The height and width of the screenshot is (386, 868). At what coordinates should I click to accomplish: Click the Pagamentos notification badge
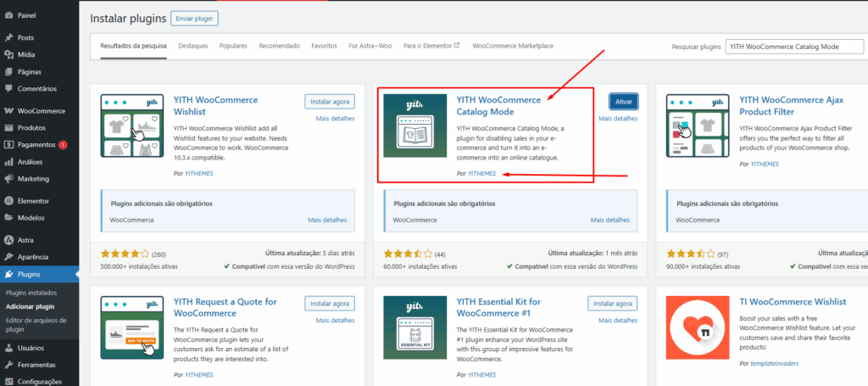point(63,145)
